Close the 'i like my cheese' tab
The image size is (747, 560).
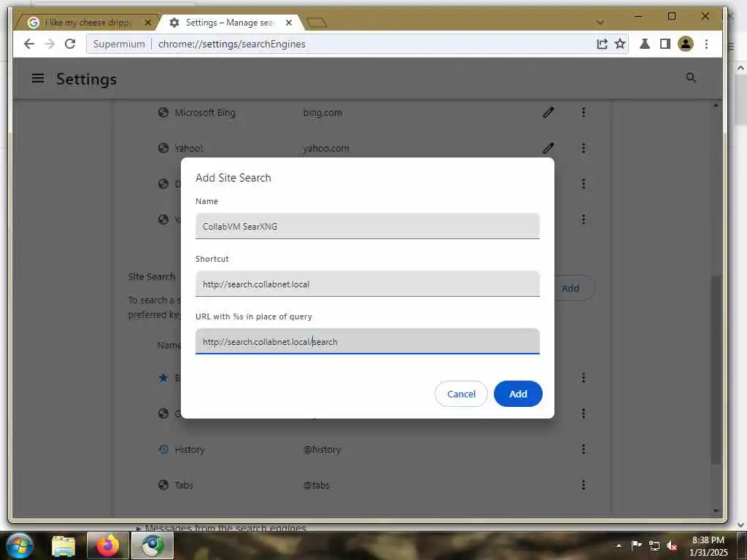point(147,23)
